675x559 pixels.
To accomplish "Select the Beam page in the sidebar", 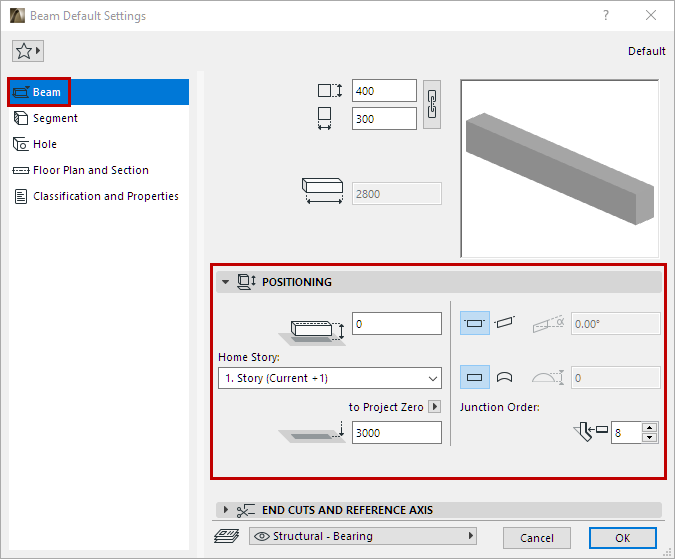I will (99, 92).
